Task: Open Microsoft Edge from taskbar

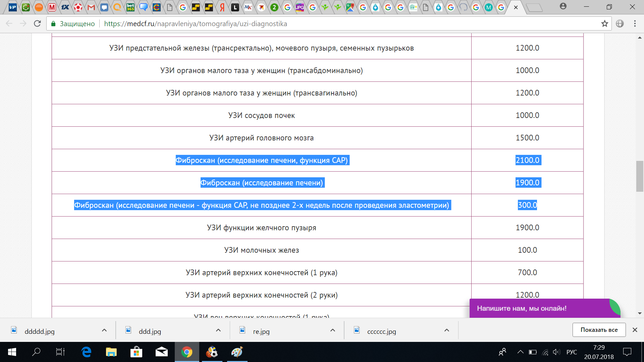Action: (86, 352)
